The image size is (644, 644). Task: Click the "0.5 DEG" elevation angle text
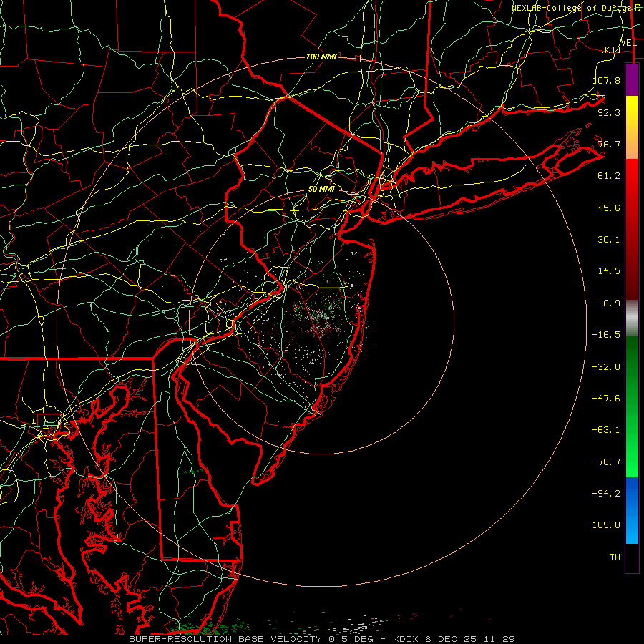[351, 639]
